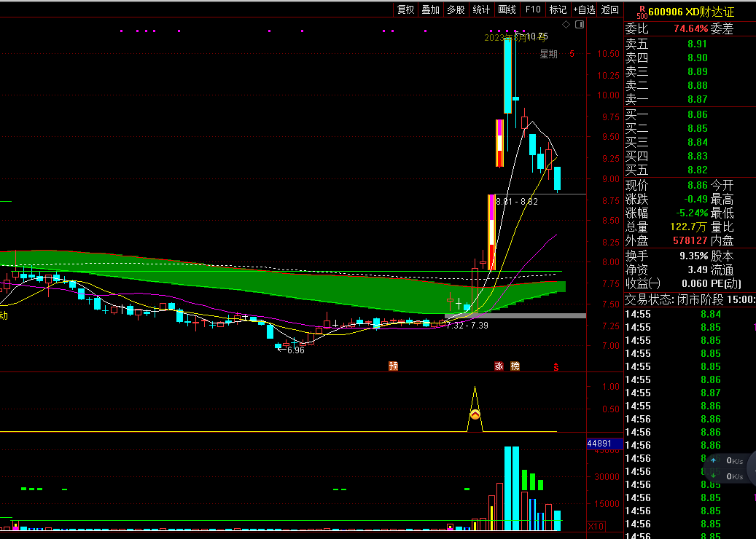
Task: Click the 委比 74.64% value
Action: click(x=690, y=29)
